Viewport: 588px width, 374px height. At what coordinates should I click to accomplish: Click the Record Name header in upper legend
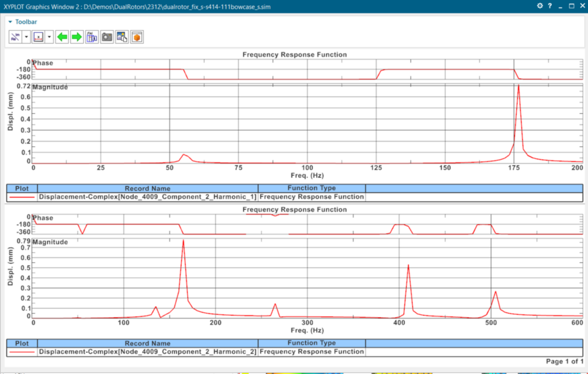click(148, 188)
